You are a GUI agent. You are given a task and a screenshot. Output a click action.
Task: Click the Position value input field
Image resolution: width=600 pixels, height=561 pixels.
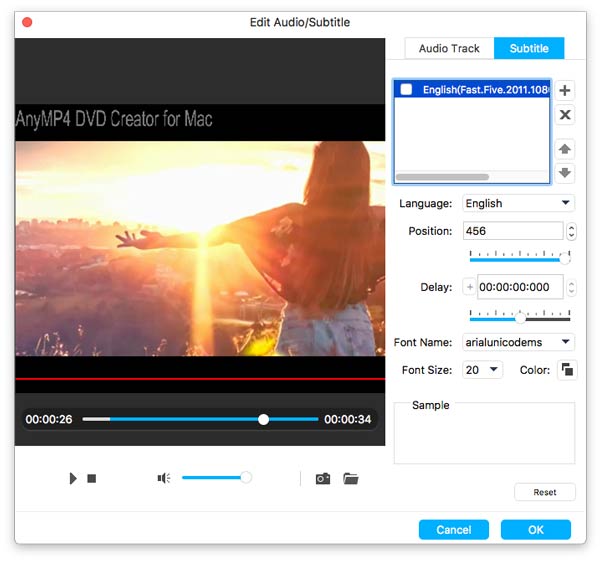513,231
